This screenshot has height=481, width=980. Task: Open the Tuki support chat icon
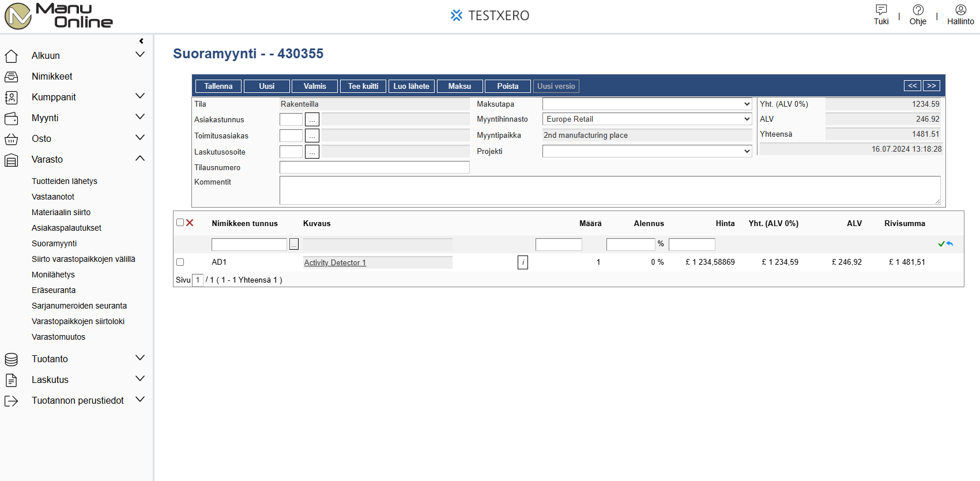point(881,10)
